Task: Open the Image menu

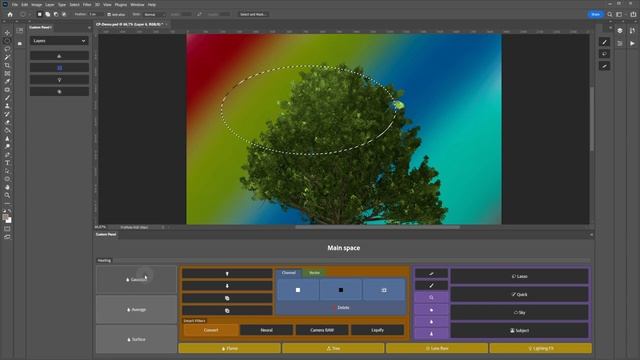Action: coord(36,4)
